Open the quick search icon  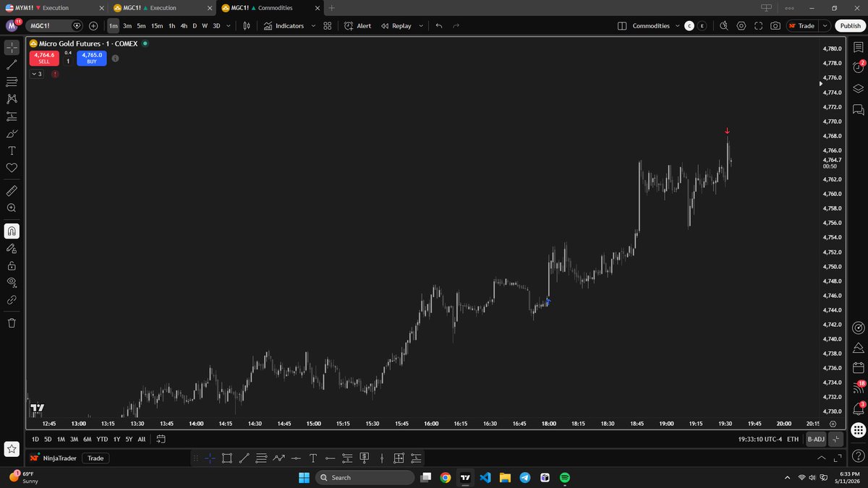point(724,25)
